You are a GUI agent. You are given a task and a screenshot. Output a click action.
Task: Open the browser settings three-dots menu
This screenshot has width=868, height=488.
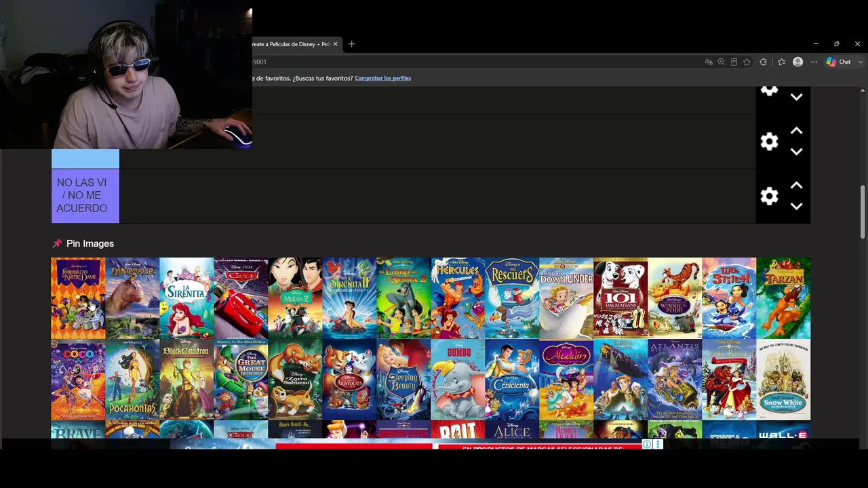(x=814, y=62)
